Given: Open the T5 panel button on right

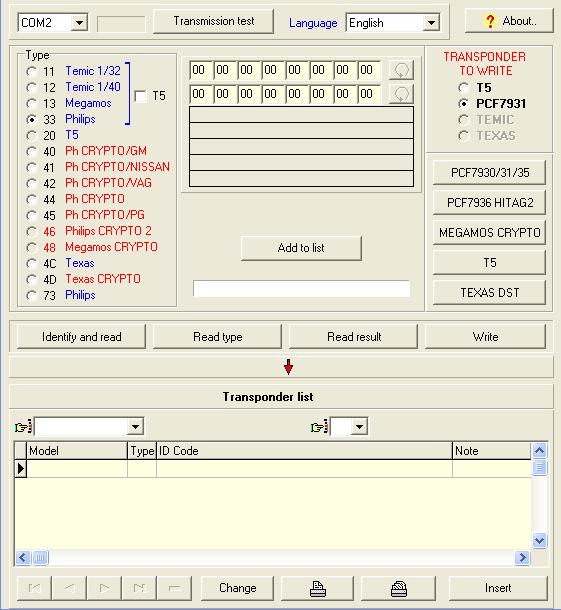Looking at the screenshot, I should tap(489, 263).
